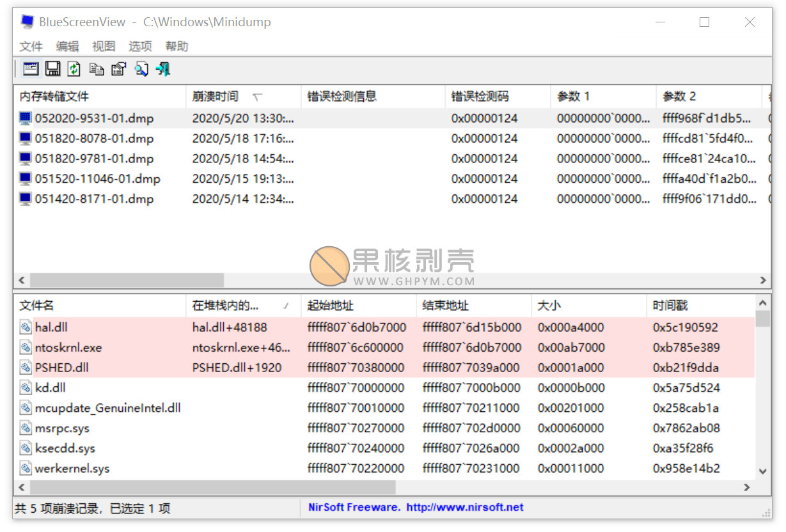Click the Find magnifier toolbar icon
Viewport: 786px width, 532px height.
(141, 69)
